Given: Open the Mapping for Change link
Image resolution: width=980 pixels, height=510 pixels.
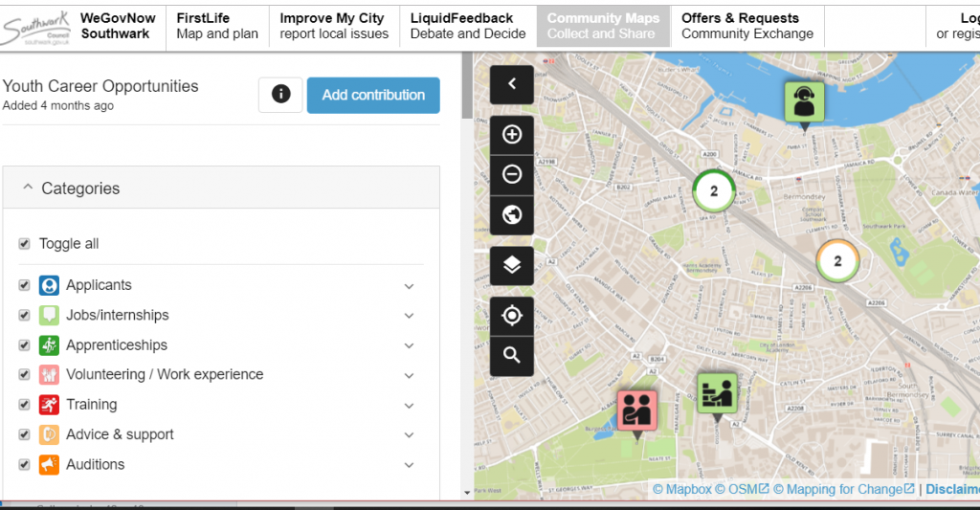Looking at the screenshot, I should [x=844, y=489].
